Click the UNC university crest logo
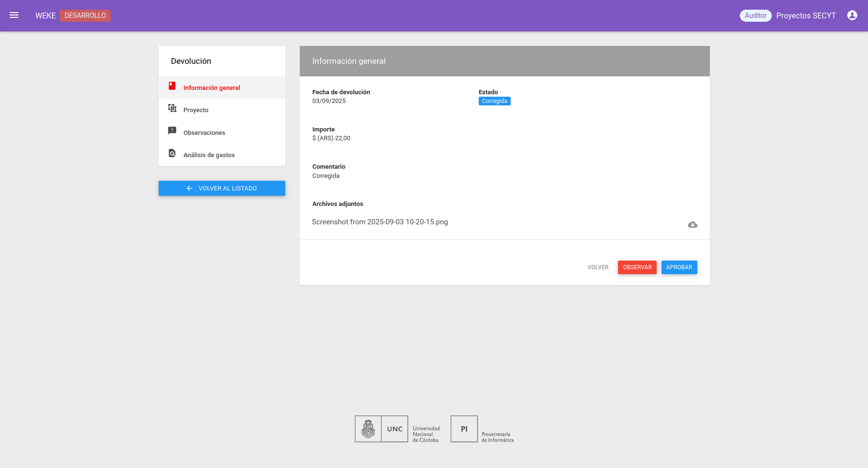 (x=368, y=429)
